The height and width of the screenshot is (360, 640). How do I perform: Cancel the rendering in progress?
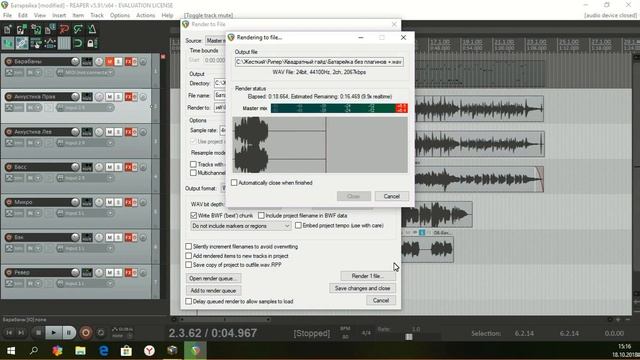pos(391,196)
